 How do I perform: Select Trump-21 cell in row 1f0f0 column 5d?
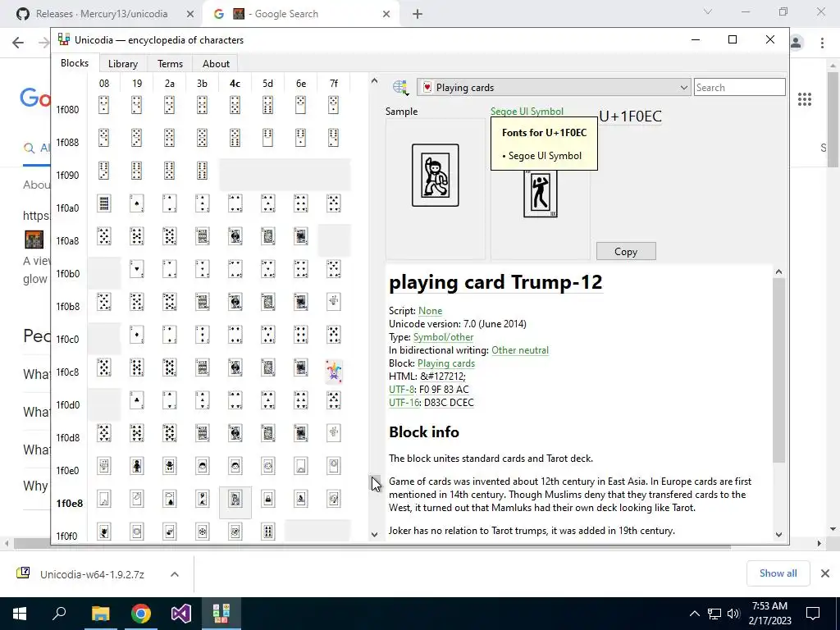click(268, 532)
